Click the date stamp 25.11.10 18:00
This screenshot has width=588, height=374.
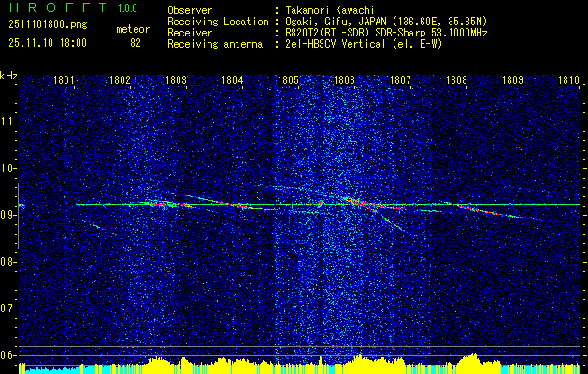[48, 43]
